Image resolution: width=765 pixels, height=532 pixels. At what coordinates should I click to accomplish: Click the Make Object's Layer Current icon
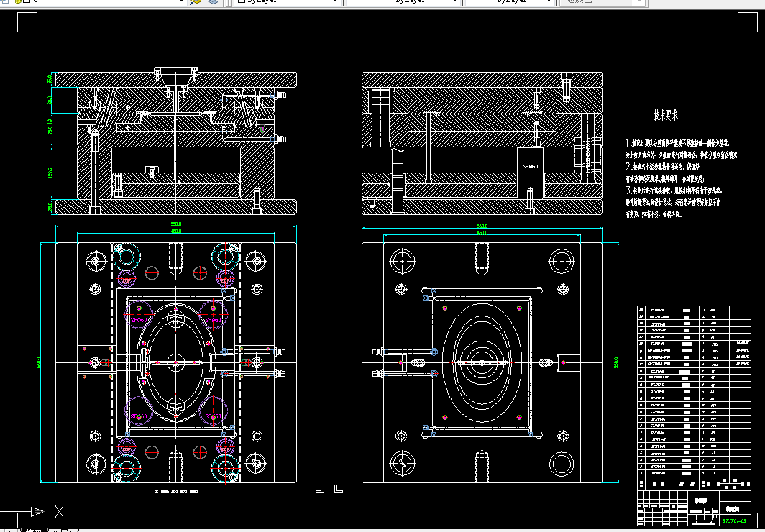(x=196, y=2)
